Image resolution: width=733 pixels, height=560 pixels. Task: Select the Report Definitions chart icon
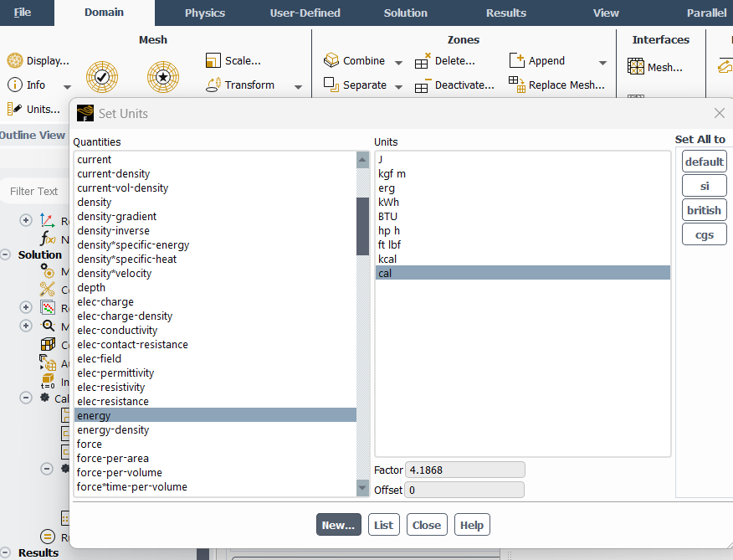(x=48, y=307)
